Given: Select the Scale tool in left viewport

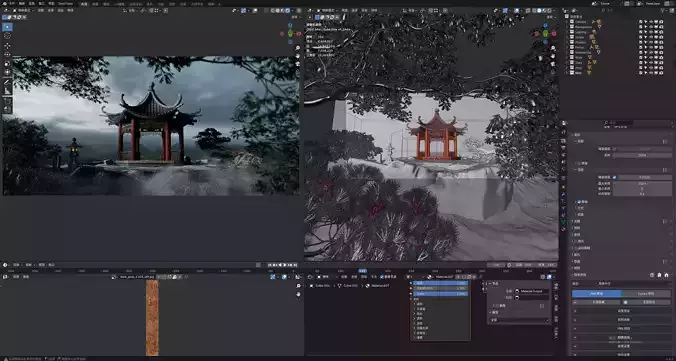Looking at the screenshot, I should (7, 64).
